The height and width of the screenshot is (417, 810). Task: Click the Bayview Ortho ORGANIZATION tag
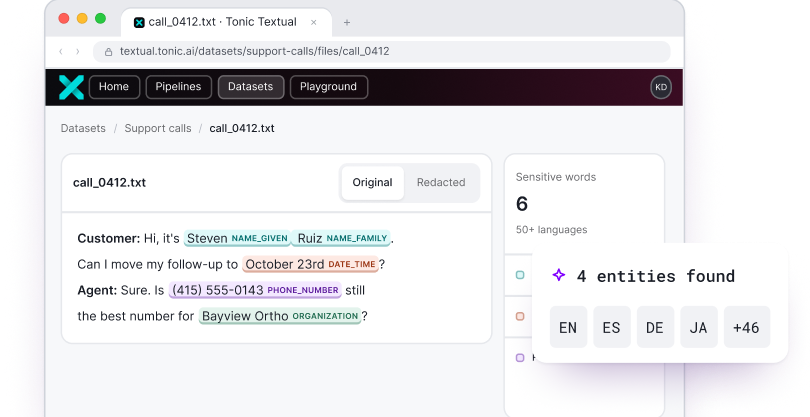click(x=280, y=316)
